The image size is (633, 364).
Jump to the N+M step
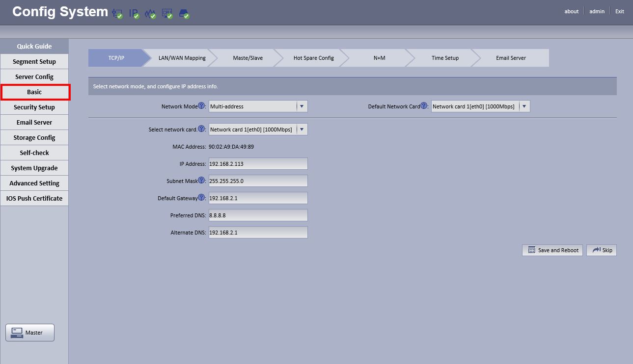tap(379, 58)
